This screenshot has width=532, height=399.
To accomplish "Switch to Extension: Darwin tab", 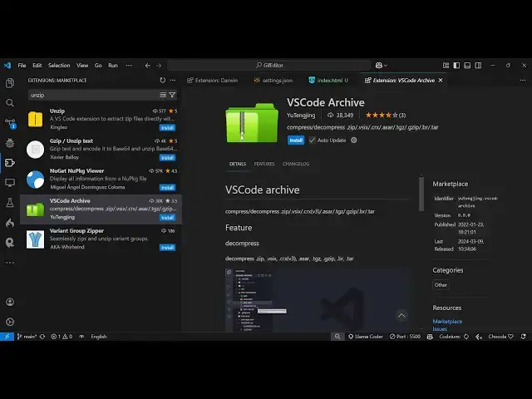I will [x=213, y=81].
